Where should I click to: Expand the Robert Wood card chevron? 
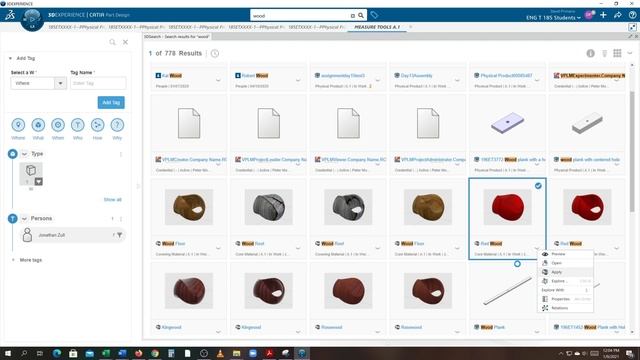click(x=298, y=80)
